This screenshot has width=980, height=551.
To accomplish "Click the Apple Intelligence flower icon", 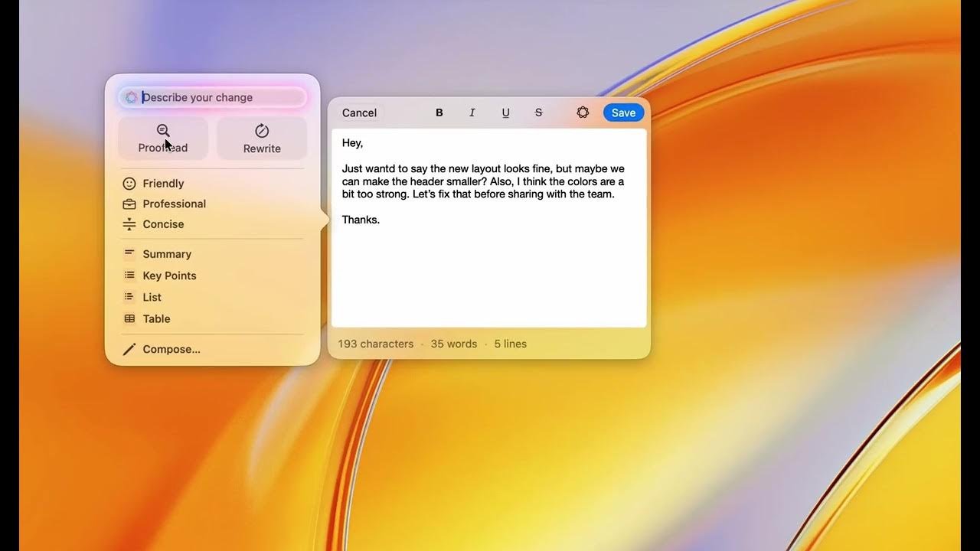I will [583, 112].
